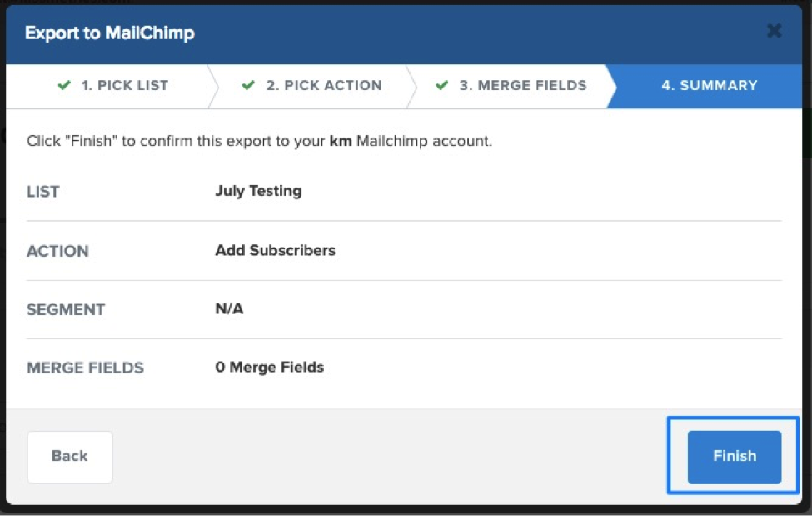This screenshot has width=812, height=516.
Task: Open the 3. Merge Fields step
Action: pos(522,85)
